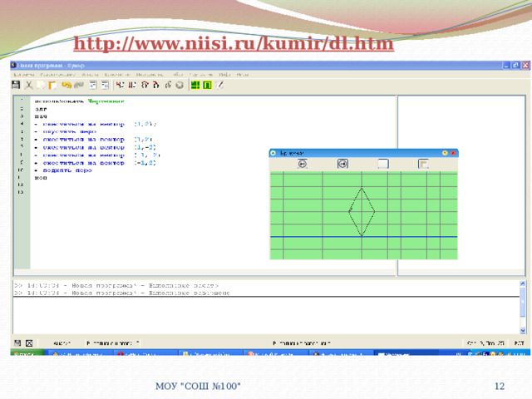Viewport: 532px width, 399px height.
Task: Open the third menu in the Kumir menu bar
Action: pos(90,74)
